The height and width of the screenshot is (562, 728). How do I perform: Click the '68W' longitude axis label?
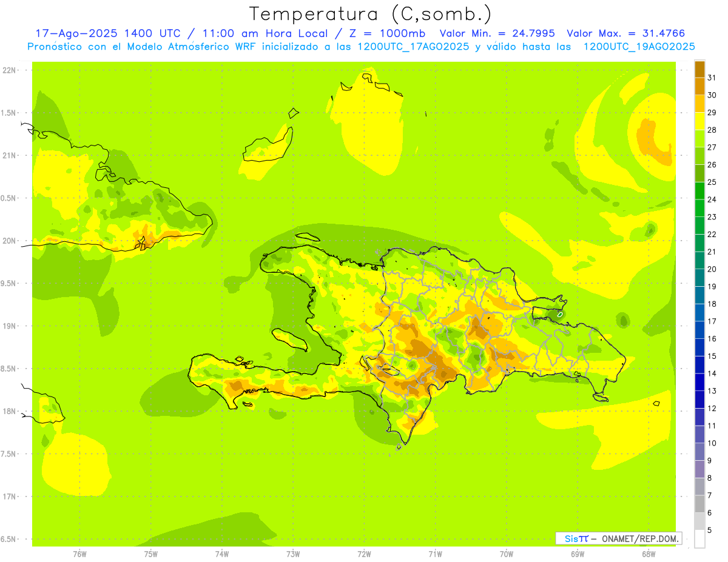click(x=649, y=554)
